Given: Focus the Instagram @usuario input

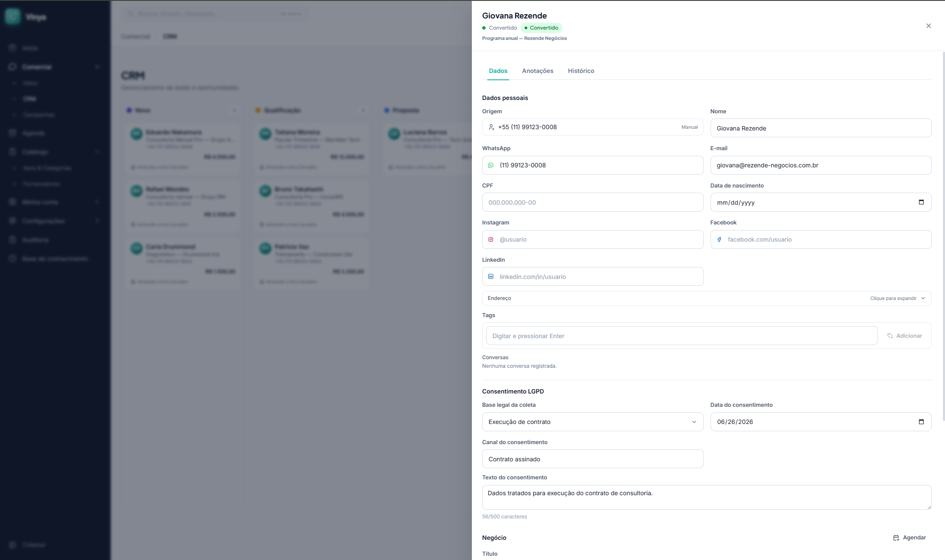Looking at the screenshot, I should pos(593,239).
